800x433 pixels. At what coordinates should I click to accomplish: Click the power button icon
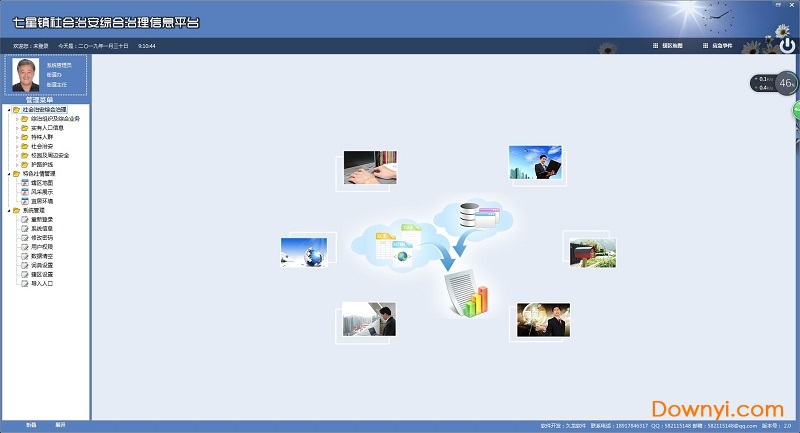coord(787,45)
